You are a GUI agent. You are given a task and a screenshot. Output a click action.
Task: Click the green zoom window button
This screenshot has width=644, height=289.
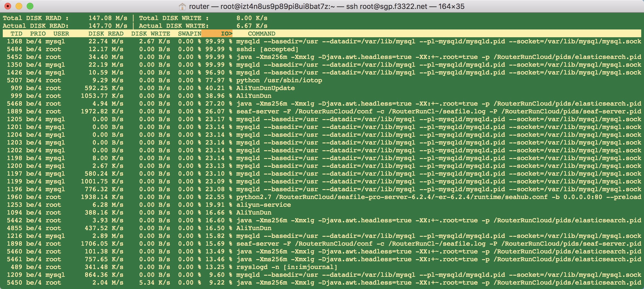click(30, 6)
